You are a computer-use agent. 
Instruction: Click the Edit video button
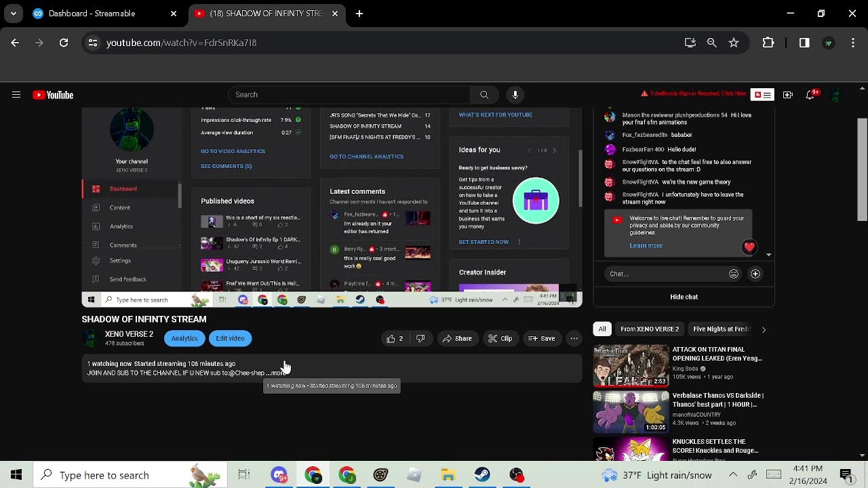[x=230, y=338]
